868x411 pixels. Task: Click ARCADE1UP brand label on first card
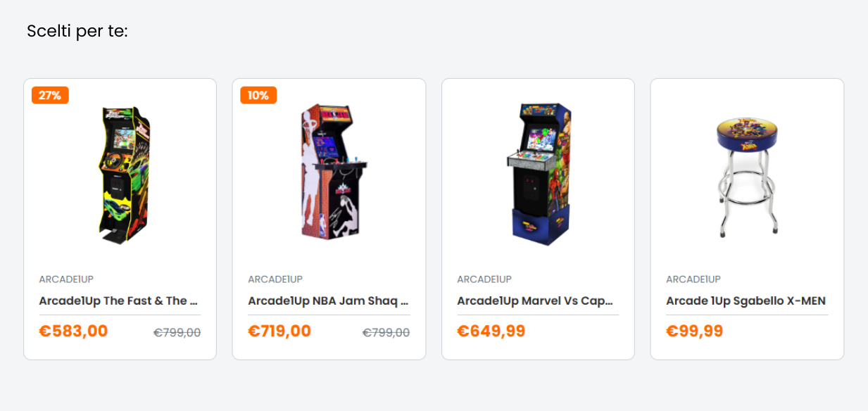click(x=66, y=279)
